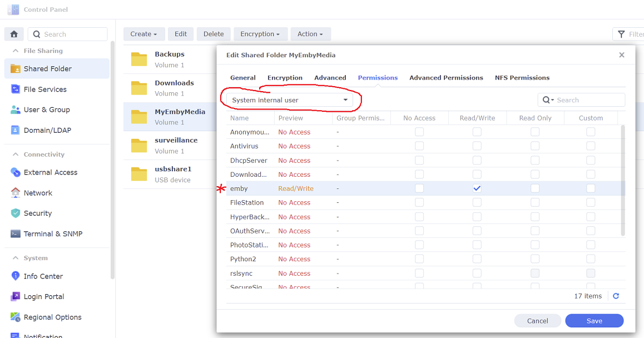644x338 pixels.
Task: Expand the Encryption dropdown button
Action: pos(260,34)
